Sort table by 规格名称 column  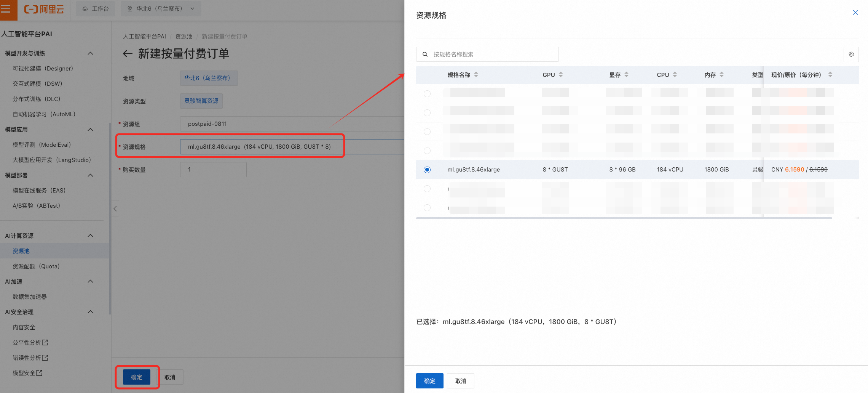coord(476,75)
